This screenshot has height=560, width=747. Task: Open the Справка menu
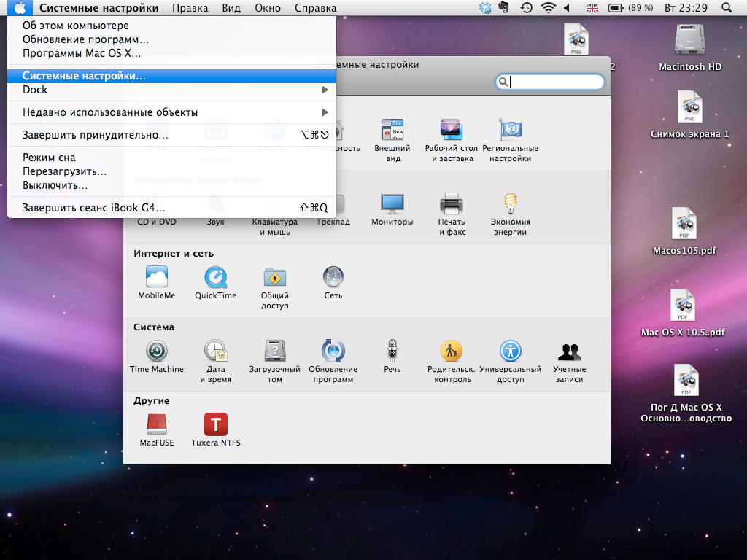(315, 8)
